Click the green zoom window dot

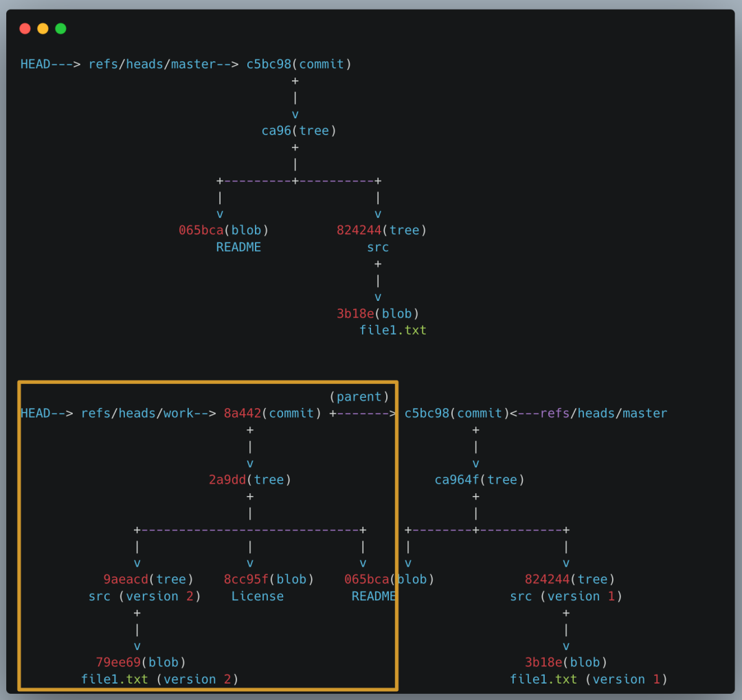[61, 29]
